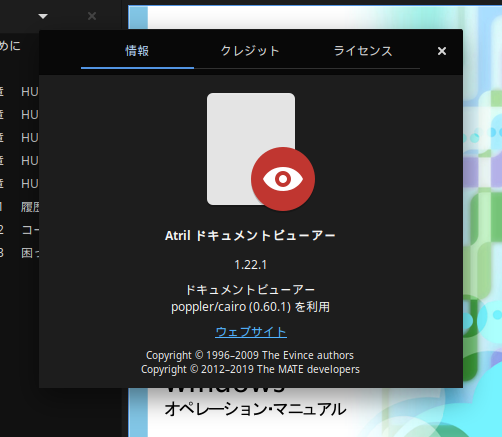This screenshot has height=437, width=502.
Task: Close the Atril about dialog
Action: (x=442, y=51)
